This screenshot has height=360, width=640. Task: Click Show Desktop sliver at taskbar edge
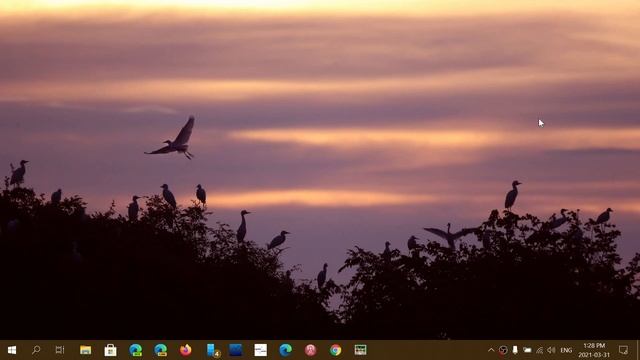638,350
